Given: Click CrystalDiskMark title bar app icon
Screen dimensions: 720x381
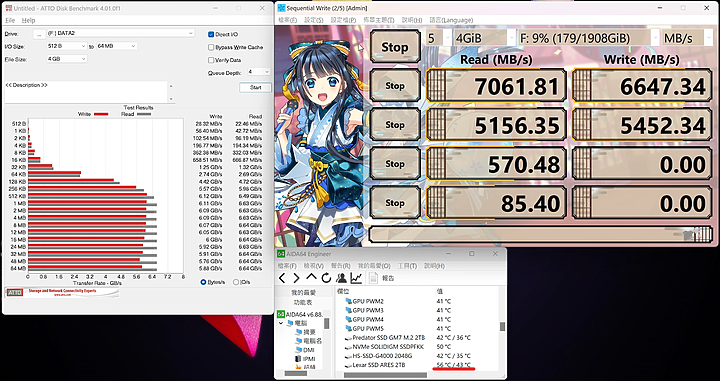Looking at the screenshot, I should [281, 8].
